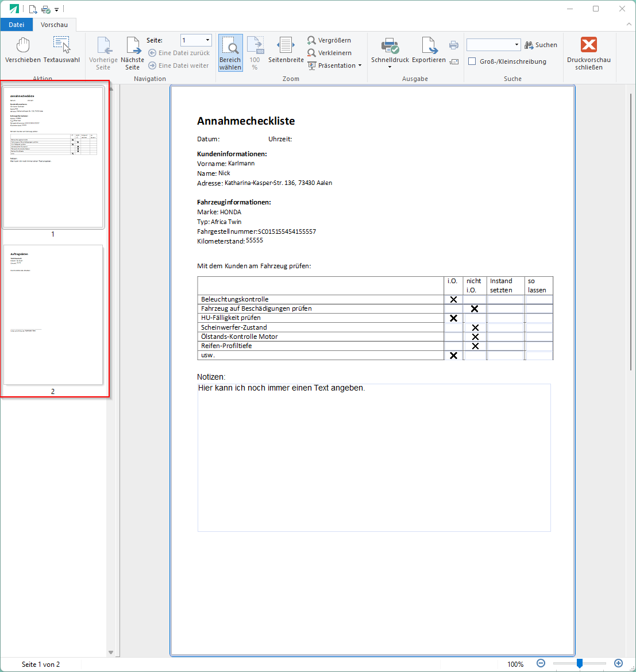Set zoom to 100 % in ribbon
This screenshot has height=672, width=636.
coord(255,53)
